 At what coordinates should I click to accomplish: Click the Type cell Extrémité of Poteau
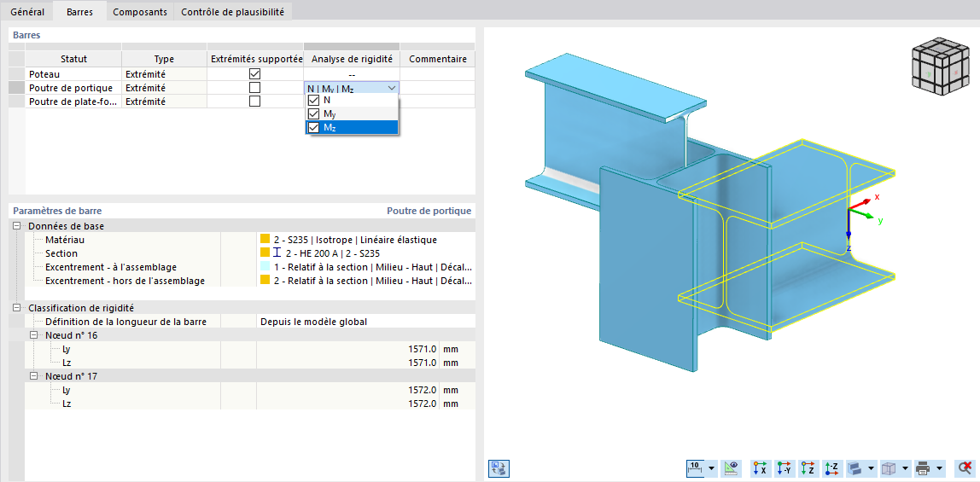click(x=165, y=73)
